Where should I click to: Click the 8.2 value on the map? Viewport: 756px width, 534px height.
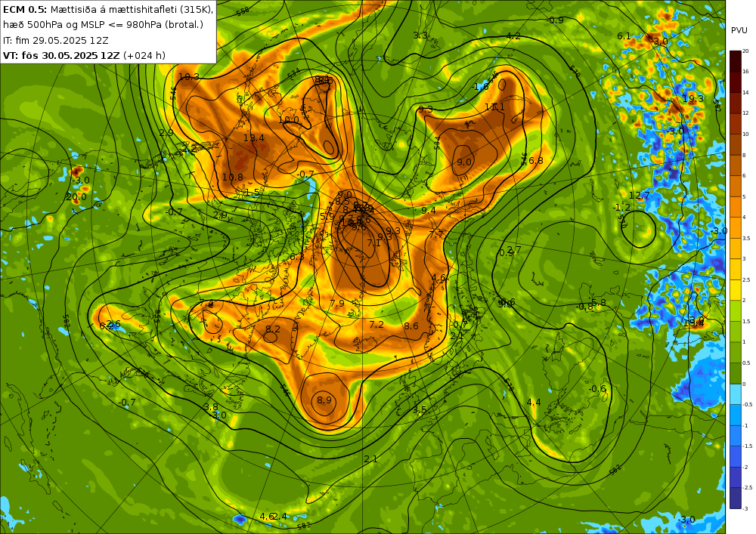tap(272, 329)
